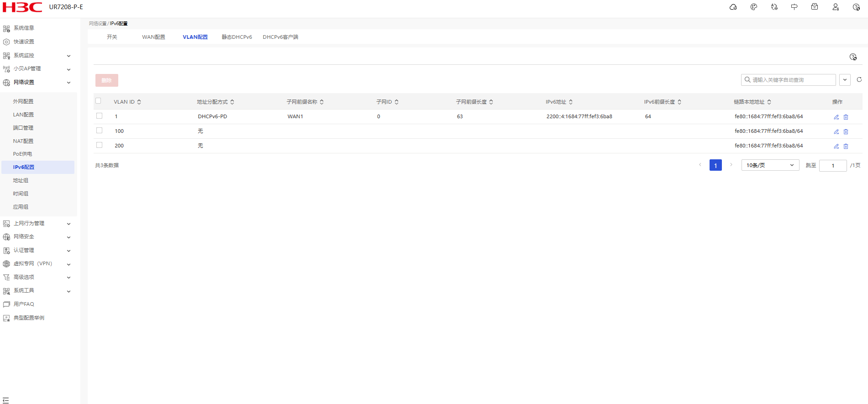Open the theme palette icon
This screenshot has height=404, width=868.
tap(753, 7)
